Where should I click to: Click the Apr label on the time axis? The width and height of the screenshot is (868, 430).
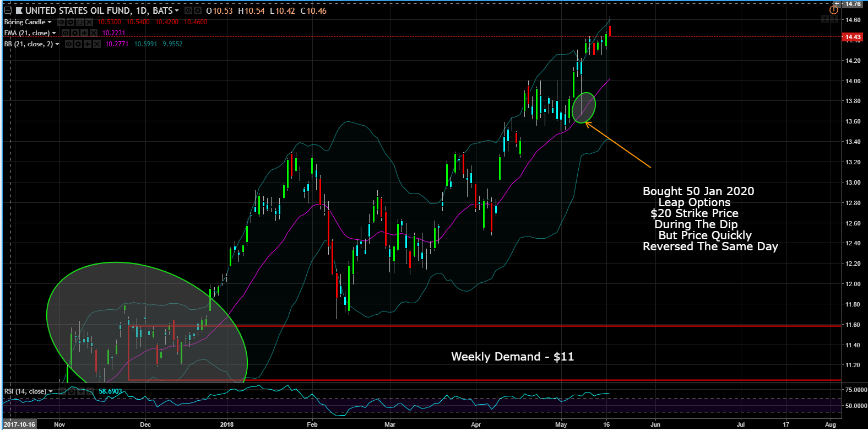(476, 424)
